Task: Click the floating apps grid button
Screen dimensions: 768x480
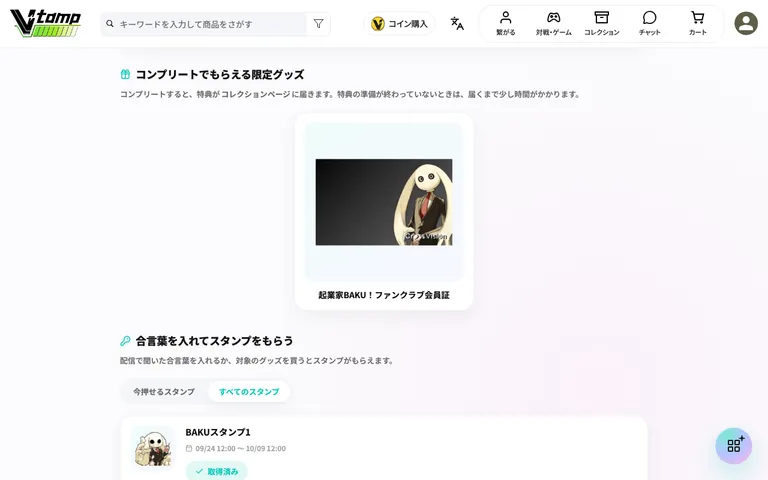Action: click(x=733, y=445)
